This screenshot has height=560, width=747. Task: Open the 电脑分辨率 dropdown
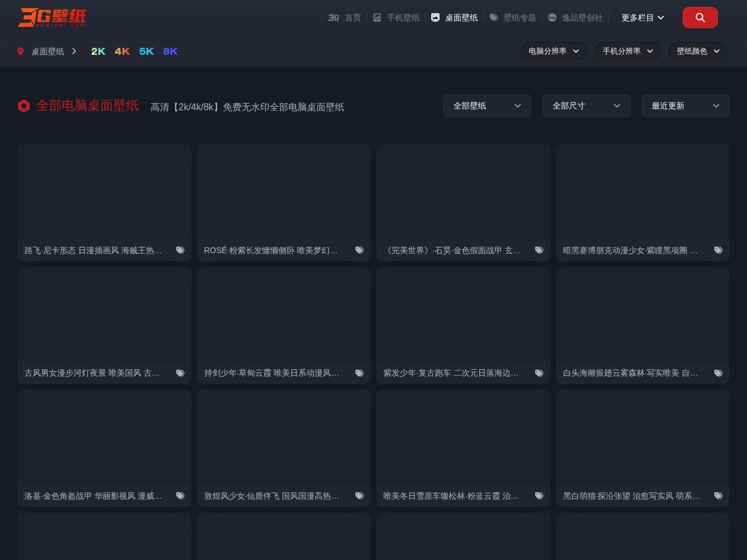tap(553, 51)
